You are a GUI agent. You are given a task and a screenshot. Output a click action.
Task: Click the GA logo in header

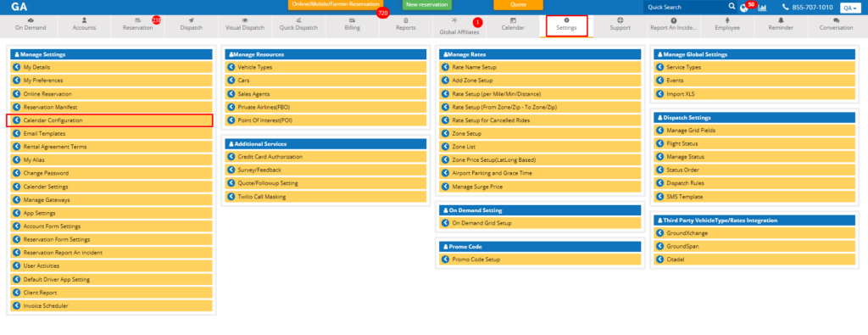pos(19,7)
